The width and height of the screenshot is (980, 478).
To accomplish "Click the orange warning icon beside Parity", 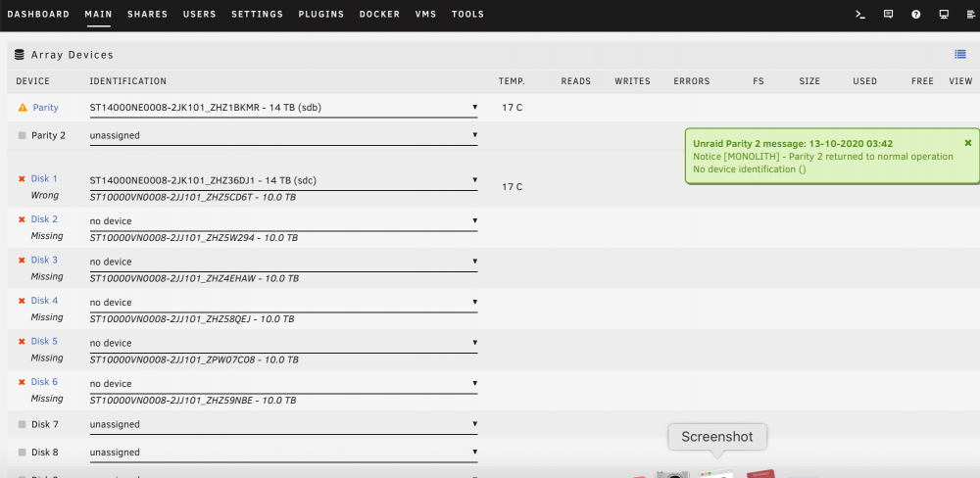I will pos(23,108).
